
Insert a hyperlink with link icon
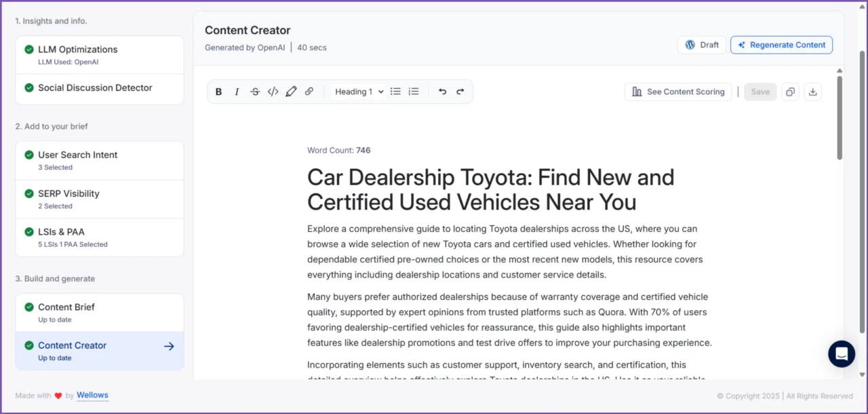tap(309, 92)
